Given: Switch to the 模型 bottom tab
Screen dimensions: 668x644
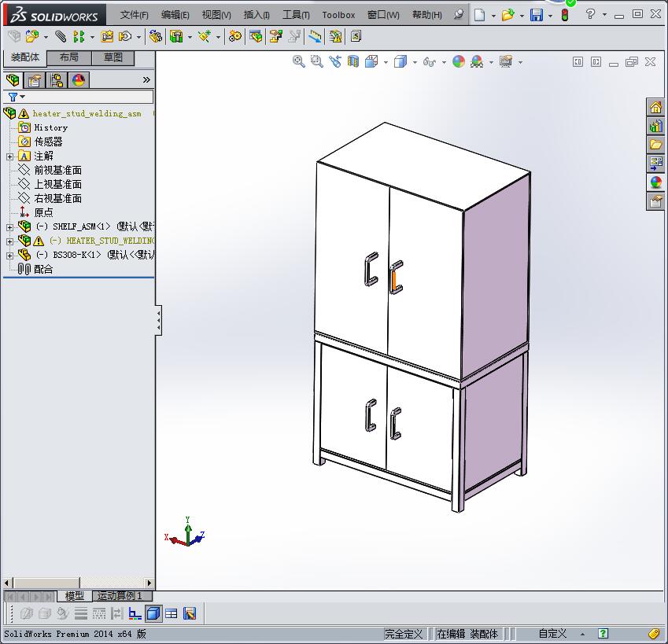Looking at the screenshot, I should tap(74, 596).
